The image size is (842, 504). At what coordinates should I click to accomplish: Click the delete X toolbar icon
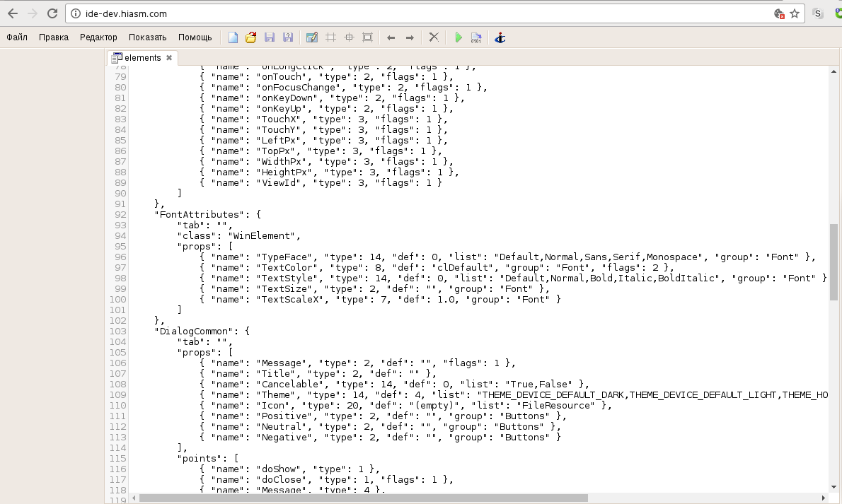point(434,37)
